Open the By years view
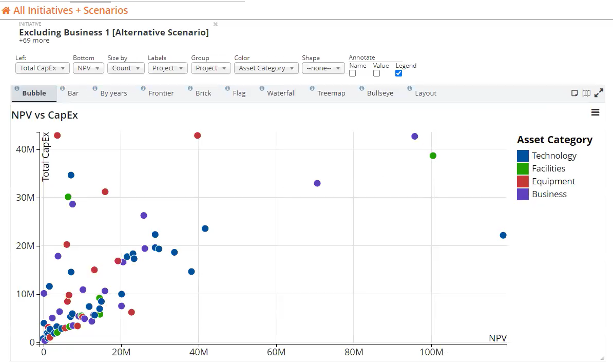This screenshot has height=364, width=613. [113, 93]
